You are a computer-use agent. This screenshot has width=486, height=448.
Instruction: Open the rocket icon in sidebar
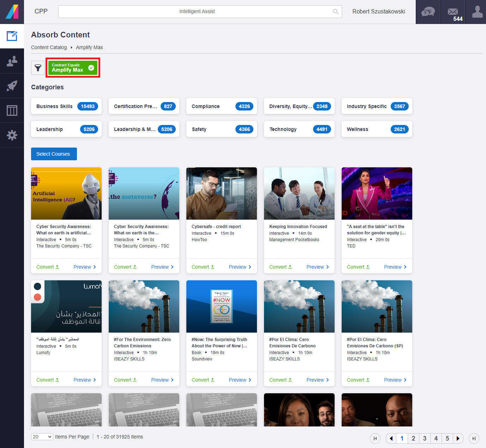[12, 86]
